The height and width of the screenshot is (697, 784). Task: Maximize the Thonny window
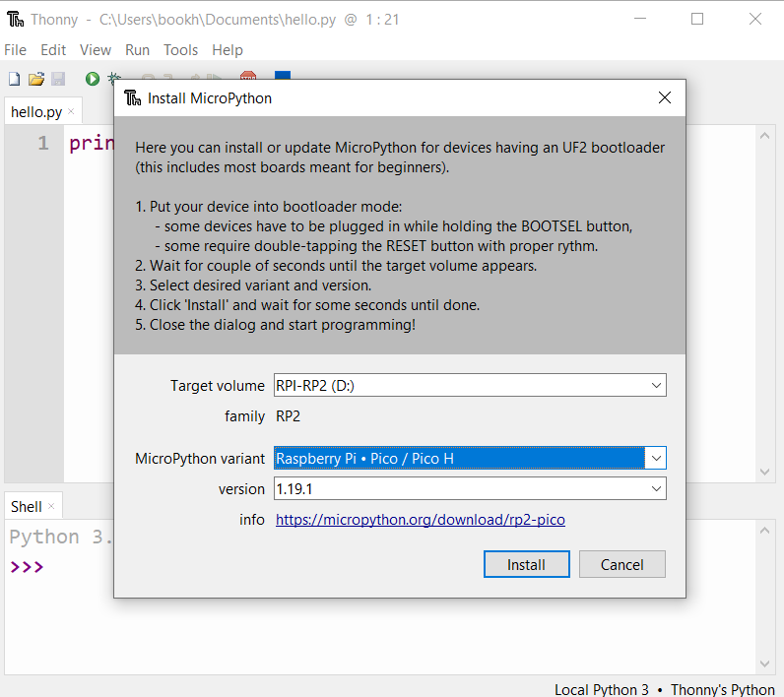697,19
